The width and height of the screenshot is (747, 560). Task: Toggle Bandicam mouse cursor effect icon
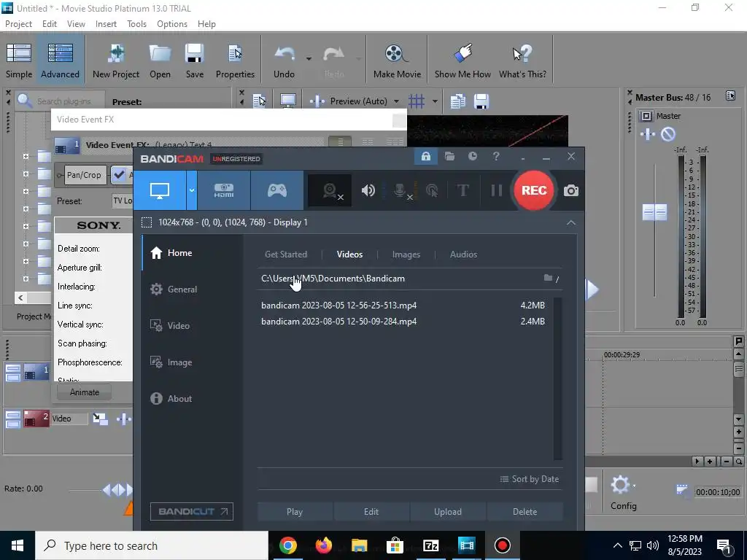pyautogui.click(x=432, y=190)
